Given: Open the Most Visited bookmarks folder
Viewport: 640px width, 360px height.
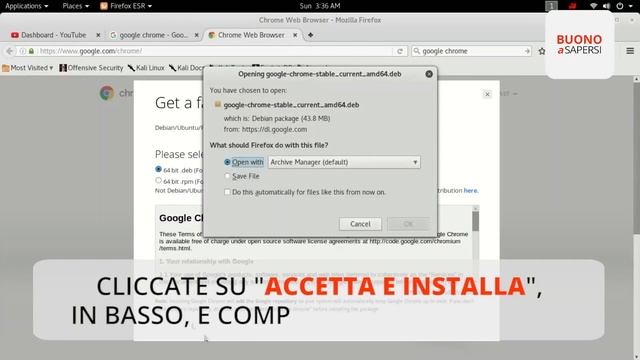Looking at the screenshot, I should 28,68.
